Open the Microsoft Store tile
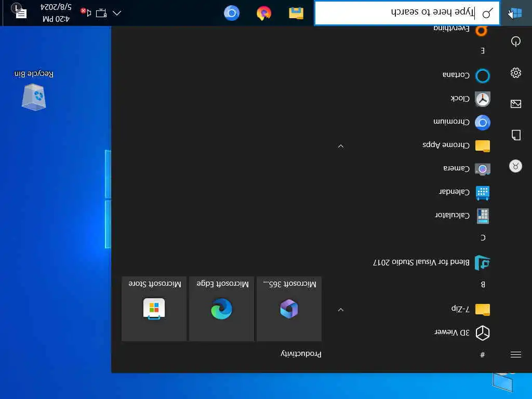This screenshot has width=532, height=399. (x=154, y=309)
